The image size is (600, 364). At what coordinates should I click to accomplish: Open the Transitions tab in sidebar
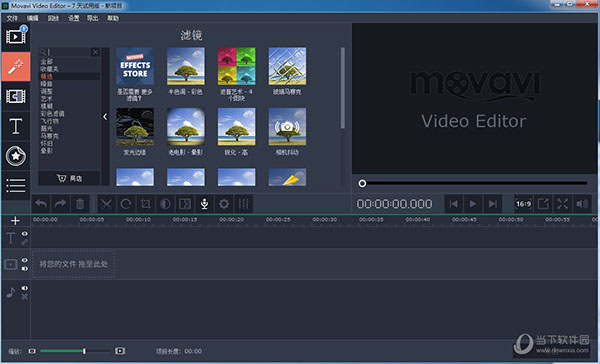(16, 96)
